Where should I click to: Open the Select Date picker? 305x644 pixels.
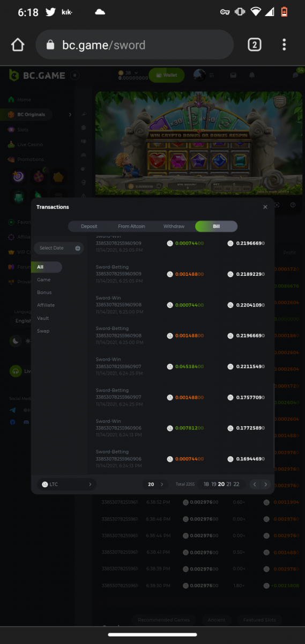(x=59, y=248)
